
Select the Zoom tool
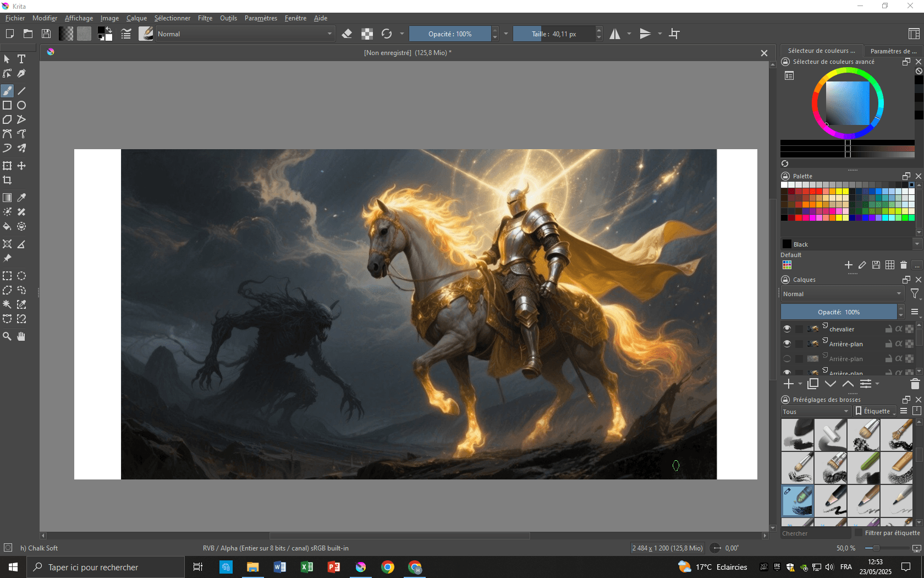point(7,336)
